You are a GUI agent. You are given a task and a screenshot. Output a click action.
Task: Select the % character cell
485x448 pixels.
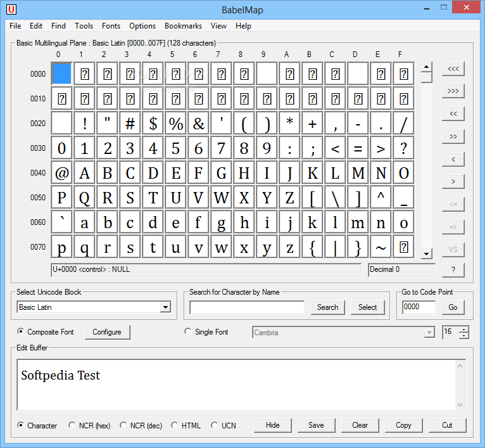pos(175,123)
